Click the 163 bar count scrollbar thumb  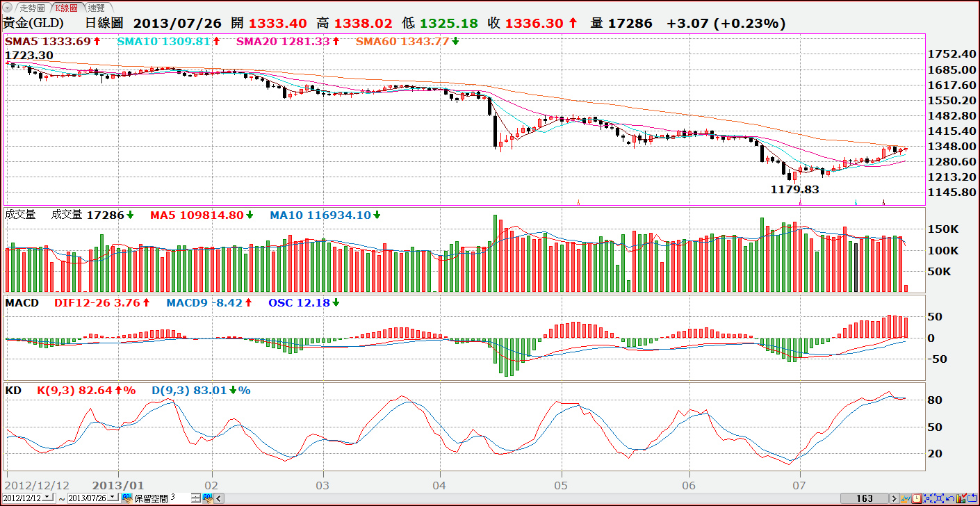tap(864, 498)
